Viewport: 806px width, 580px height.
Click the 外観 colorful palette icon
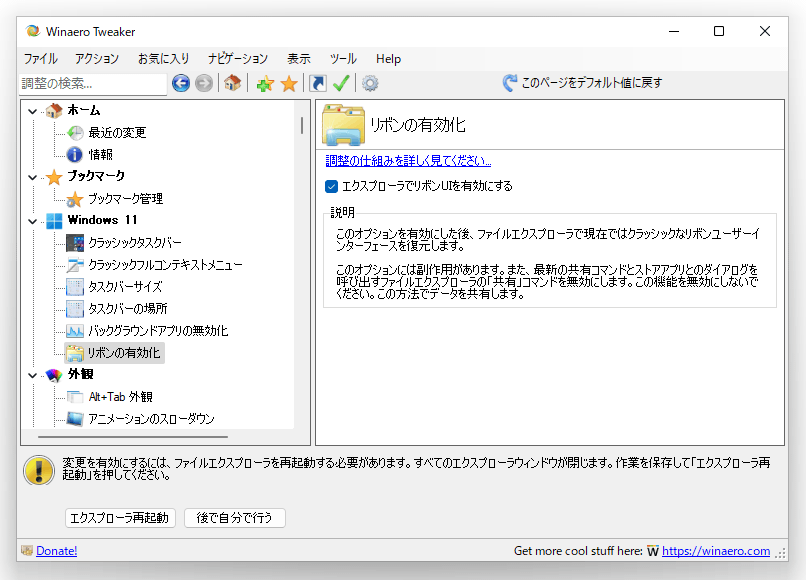click(x=54, y=375)
